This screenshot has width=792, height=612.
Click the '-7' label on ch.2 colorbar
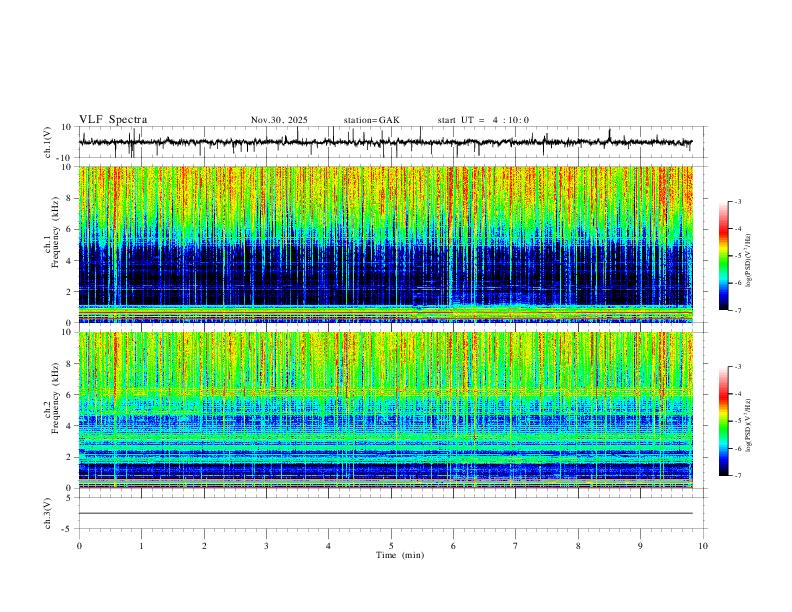738,476
